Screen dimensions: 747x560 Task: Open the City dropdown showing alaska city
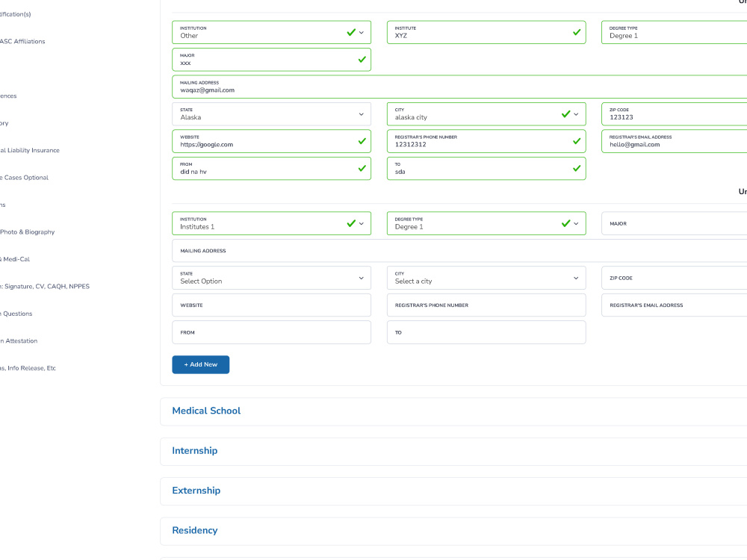486,114
